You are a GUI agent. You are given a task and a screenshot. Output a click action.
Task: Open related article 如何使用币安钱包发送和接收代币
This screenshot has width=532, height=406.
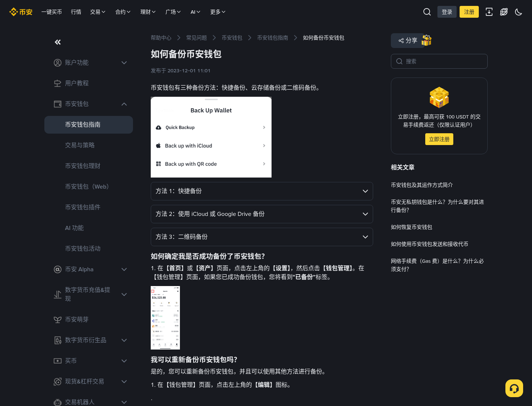pyautogui.click(x=430, y=244)
